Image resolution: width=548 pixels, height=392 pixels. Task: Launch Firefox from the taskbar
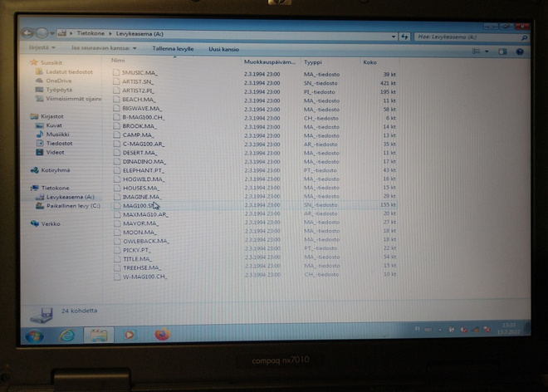(162, 335)
